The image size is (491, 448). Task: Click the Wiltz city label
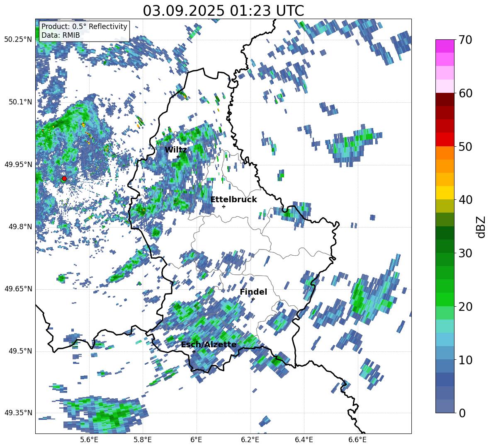pyautogui.click(x=176, y=150)
